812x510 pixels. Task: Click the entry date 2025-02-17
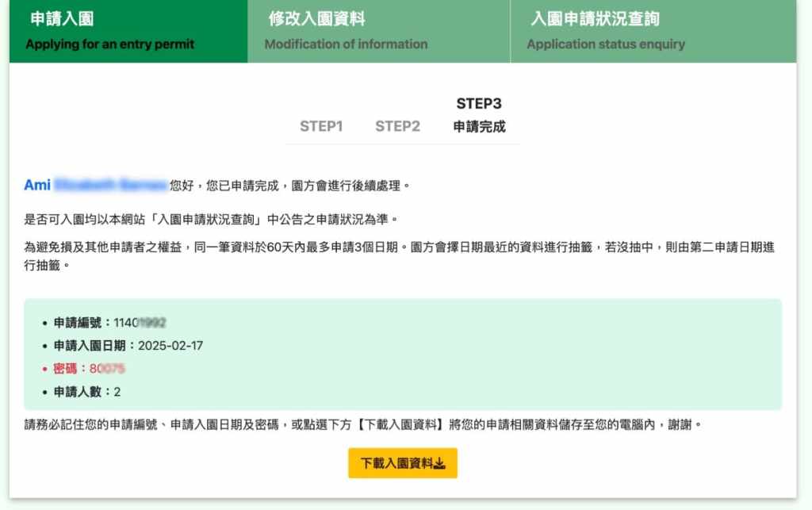tap(170, 346)
